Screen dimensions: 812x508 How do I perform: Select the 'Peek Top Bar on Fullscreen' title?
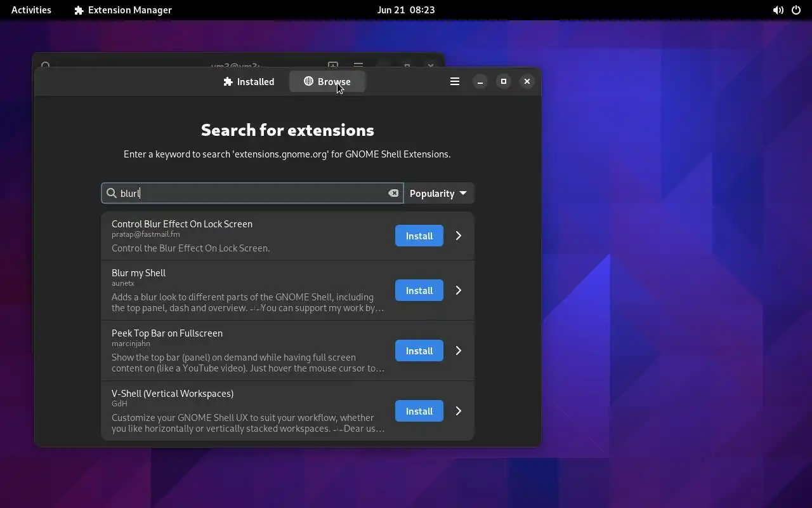(167, 333)
